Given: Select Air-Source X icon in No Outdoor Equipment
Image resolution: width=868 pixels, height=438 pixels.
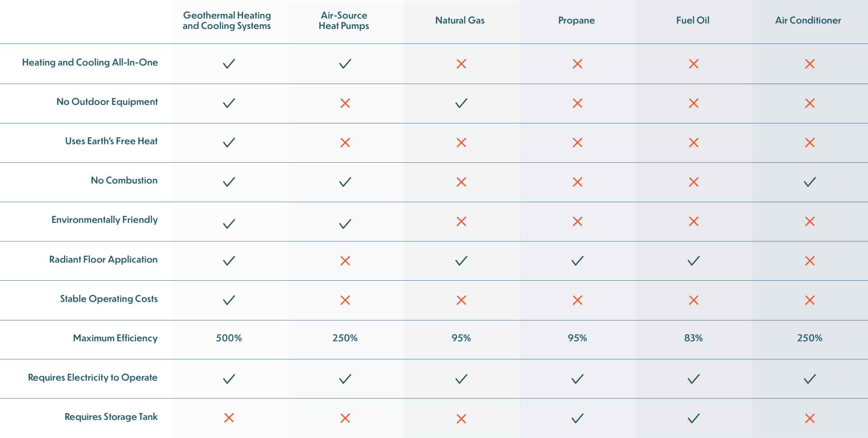Looking at the screenshot, I should (x=345, y=103).
